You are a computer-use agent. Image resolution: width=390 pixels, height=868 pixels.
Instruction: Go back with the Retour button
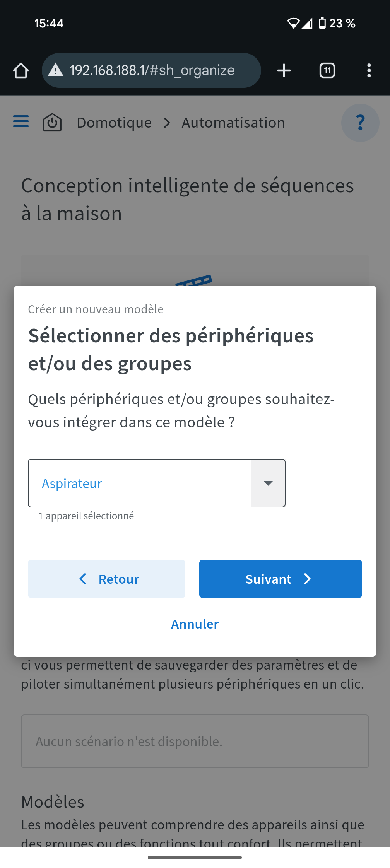[106, 579]
